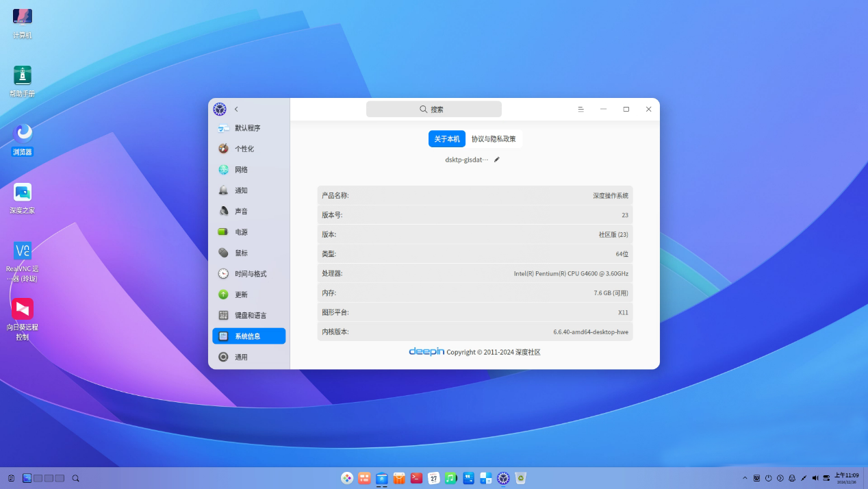Screen dimensions: 868x489
Task: Open the blue quote-mark app in the dock
Action: 469,478
